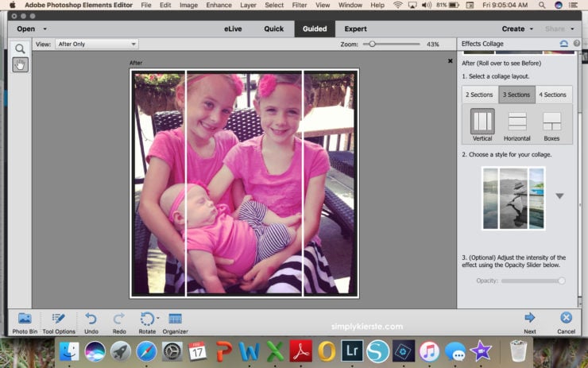Click the Next button
Viewport: 588px width, 368px height.
529,318
